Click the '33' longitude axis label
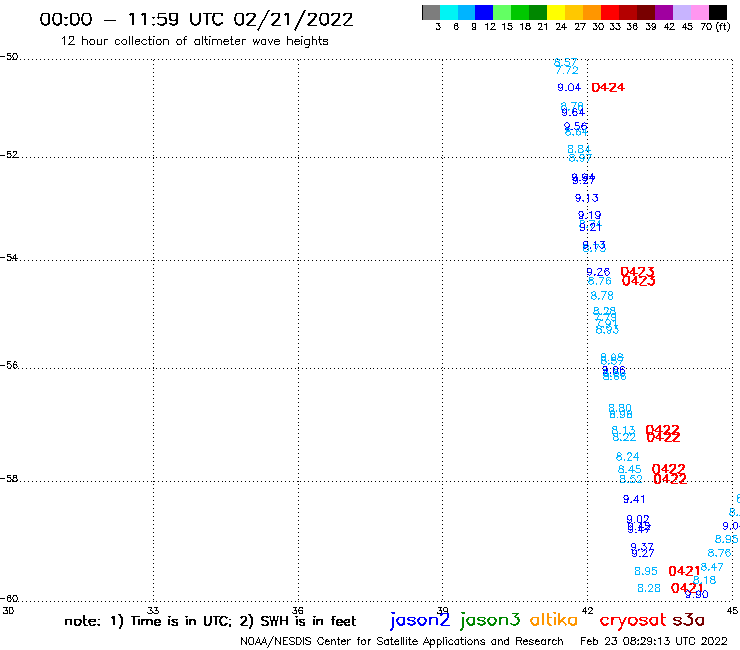Screen dimensions: 740x650 coord(153,610)
